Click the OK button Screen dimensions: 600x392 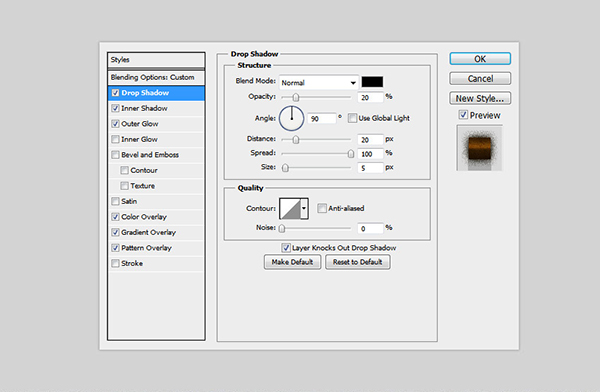coord(480,59)
